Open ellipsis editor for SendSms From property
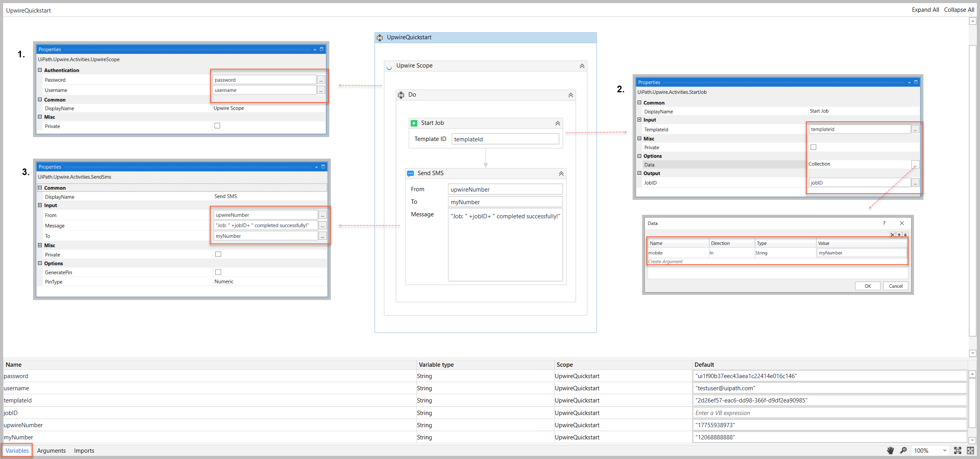 [x=322, y=215]
